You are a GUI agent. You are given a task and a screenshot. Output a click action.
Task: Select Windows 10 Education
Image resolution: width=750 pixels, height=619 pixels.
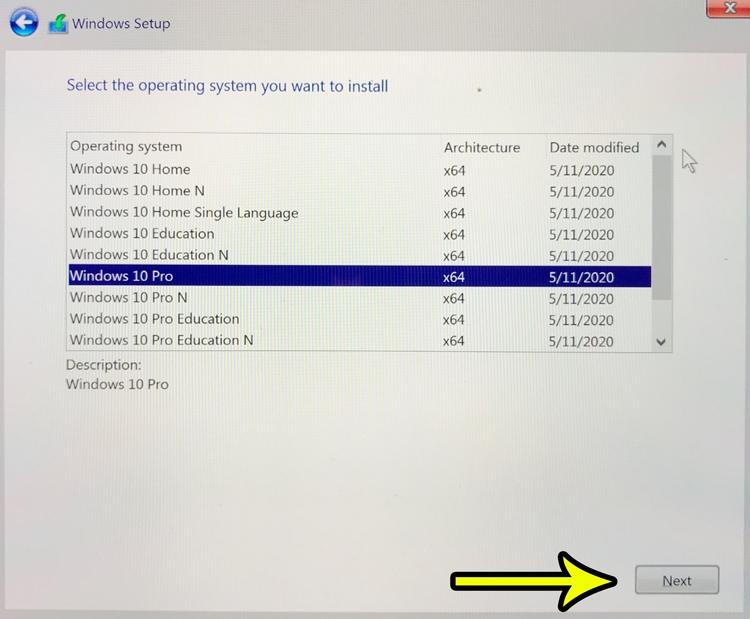(x=360, y=234)
